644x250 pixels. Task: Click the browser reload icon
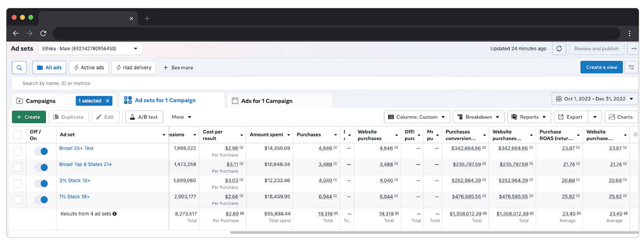[x=43, y=33]
